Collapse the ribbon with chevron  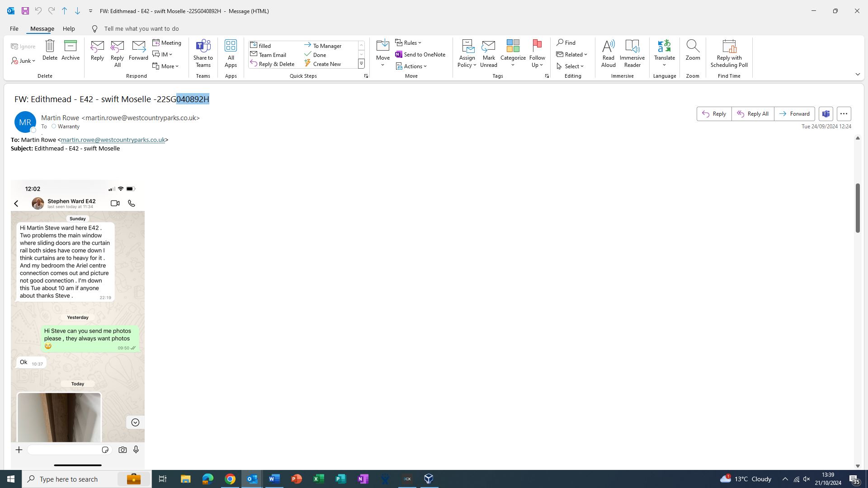[x=858, y=75]
